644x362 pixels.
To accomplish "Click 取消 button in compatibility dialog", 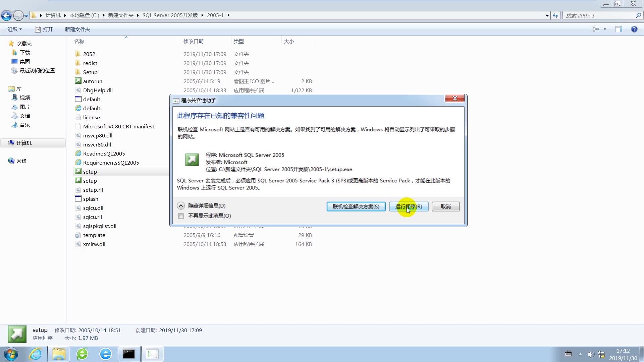I will pos(445,206).
